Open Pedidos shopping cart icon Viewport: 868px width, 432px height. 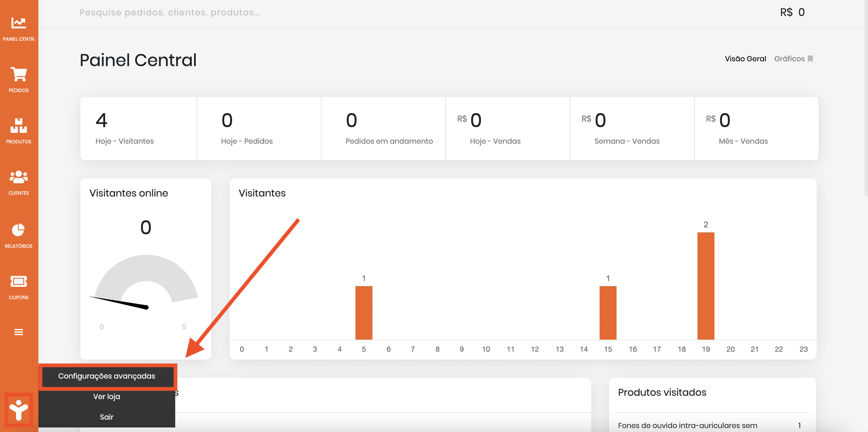click(x=18, y=74)
